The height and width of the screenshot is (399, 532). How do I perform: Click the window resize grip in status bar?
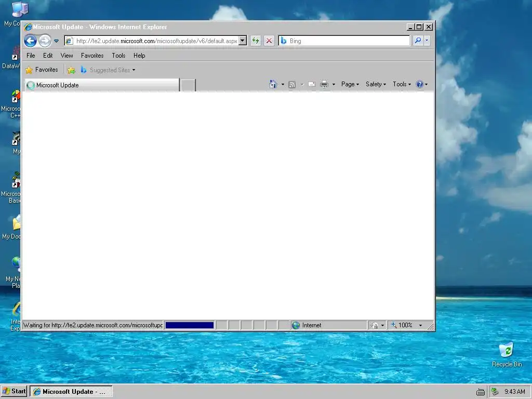tap(430, 326)
